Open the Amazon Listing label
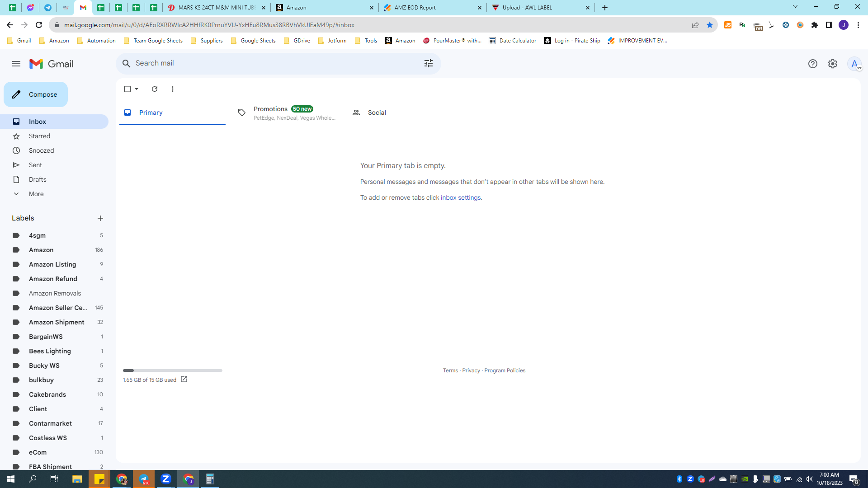The height and width of the screenshot is (488, 868). coord(54,264)
